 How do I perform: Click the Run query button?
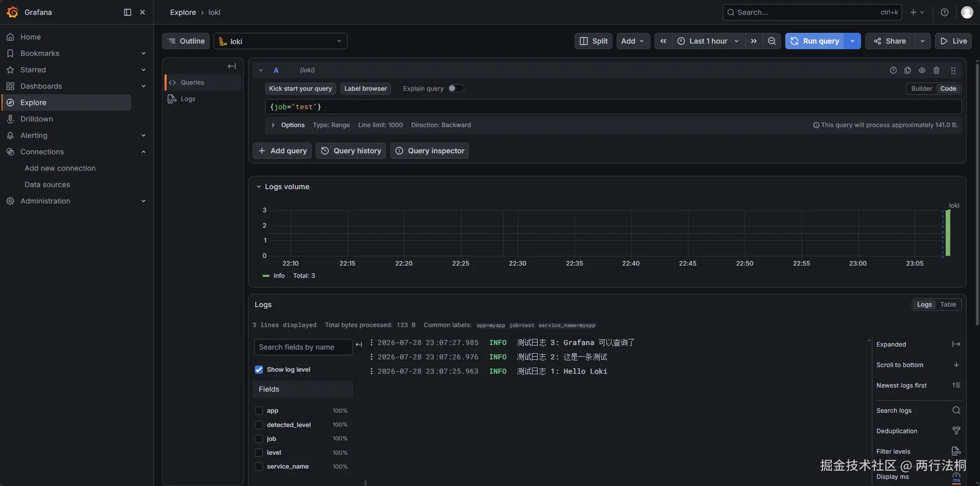click(815, 41)
